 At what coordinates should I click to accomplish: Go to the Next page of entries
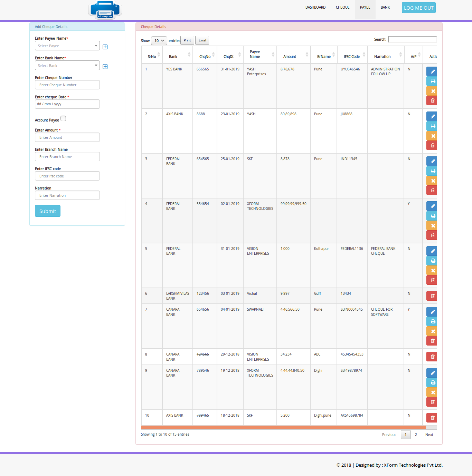click(x=429, y=435)
